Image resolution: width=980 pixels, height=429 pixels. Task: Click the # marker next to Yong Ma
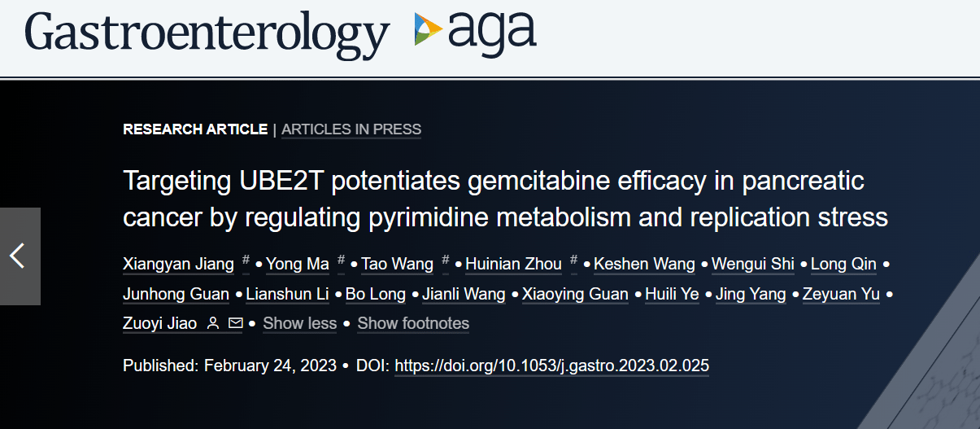click(342, 260)
